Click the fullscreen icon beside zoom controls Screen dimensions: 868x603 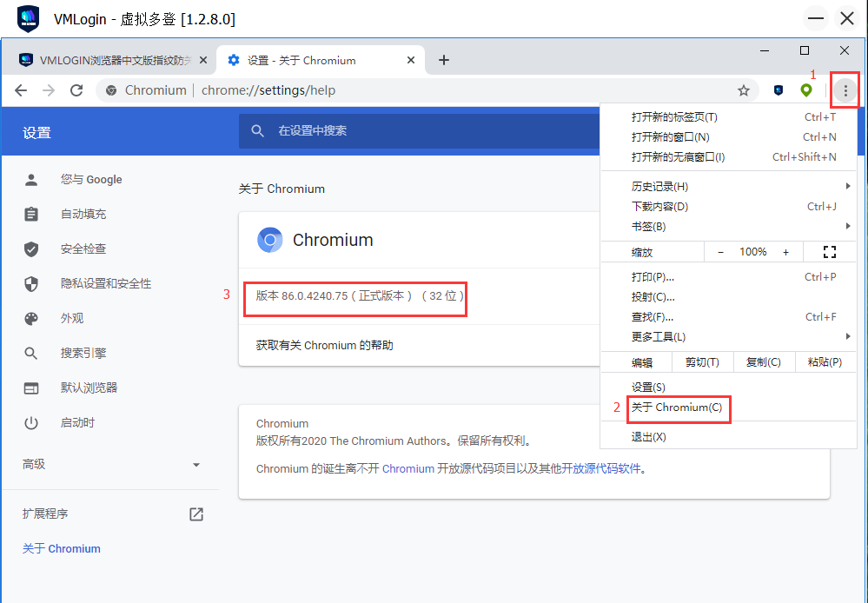coord(829,251)
